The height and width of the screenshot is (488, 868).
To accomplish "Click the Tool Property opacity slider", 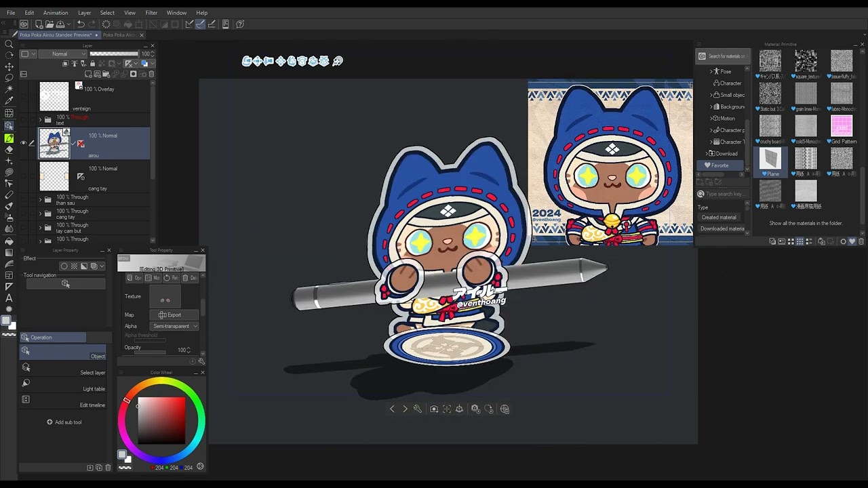I will pyautogui.click(x=150, y=352).
